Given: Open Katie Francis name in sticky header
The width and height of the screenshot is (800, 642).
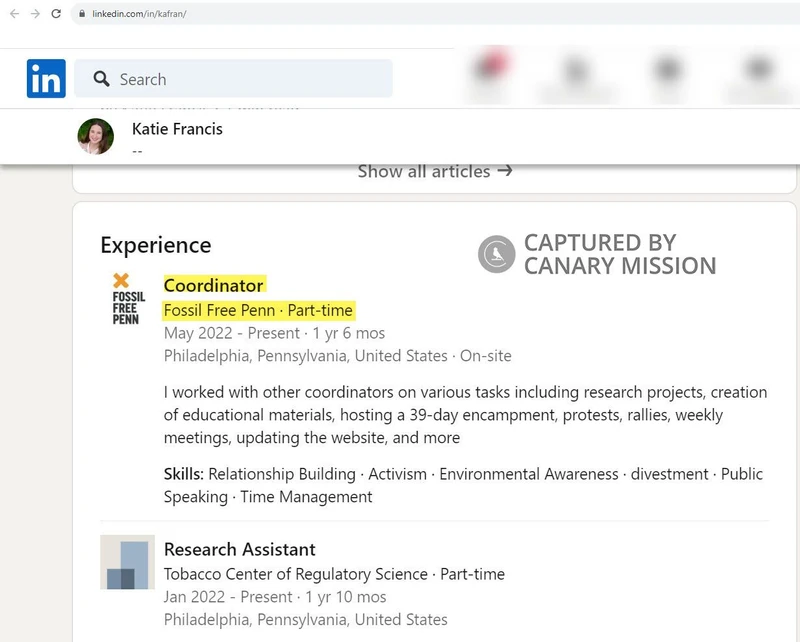Looking at the screenshot, I should click(177, 129).
